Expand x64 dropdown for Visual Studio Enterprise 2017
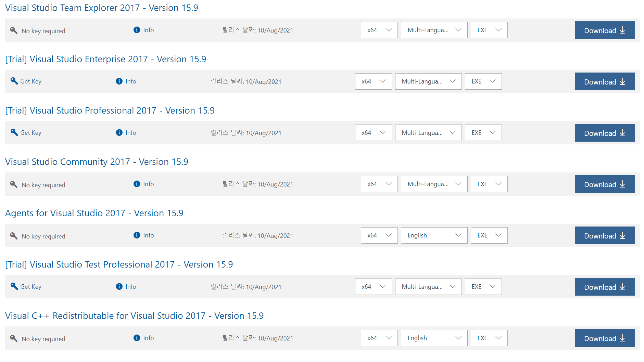Image resolution: width=644 pixels, height=362 pixels. (x=373, y=81)
